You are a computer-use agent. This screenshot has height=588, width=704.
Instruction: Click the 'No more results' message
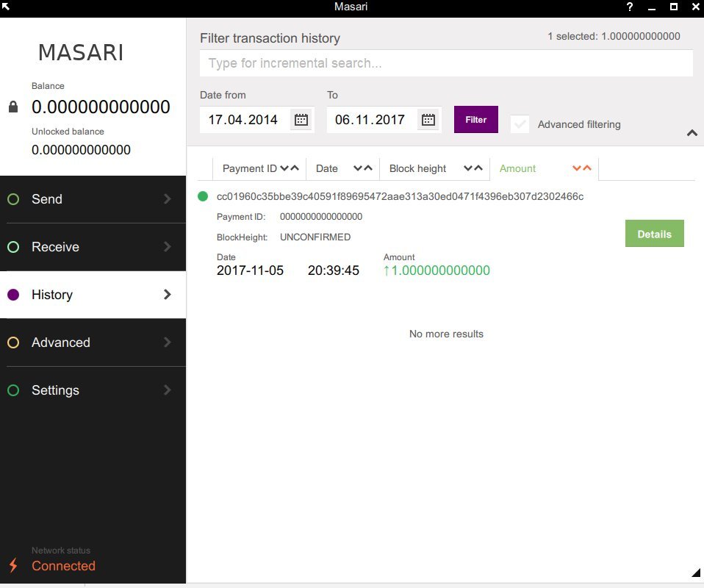pos(446,334)
